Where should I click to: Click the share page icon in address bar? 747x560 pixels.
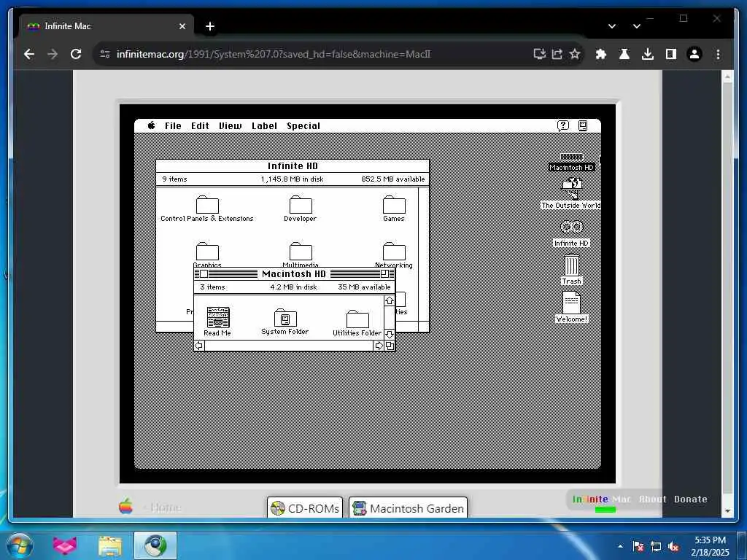[x=557, y=54]
